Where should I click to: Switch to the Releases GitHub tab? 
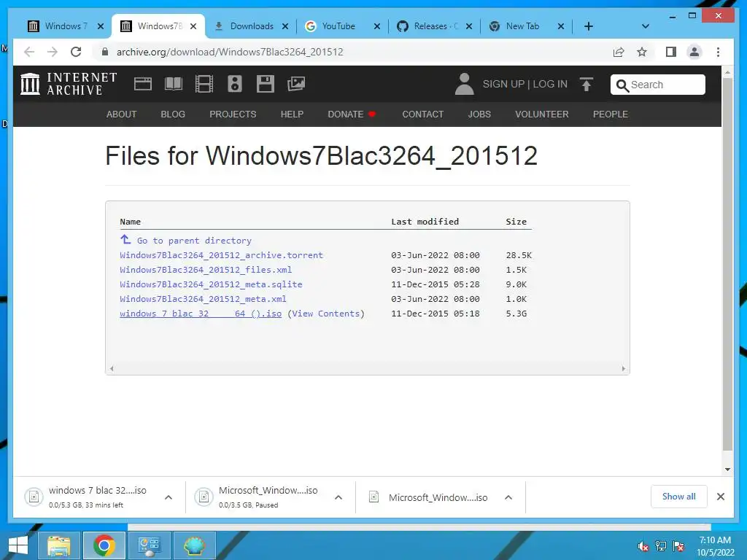tap(429, 26)
